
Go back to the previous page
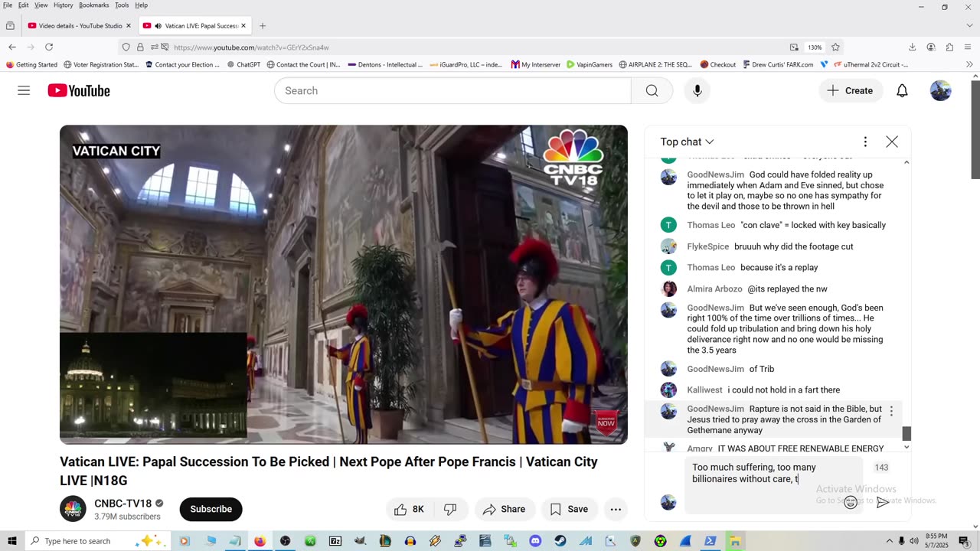12,47
